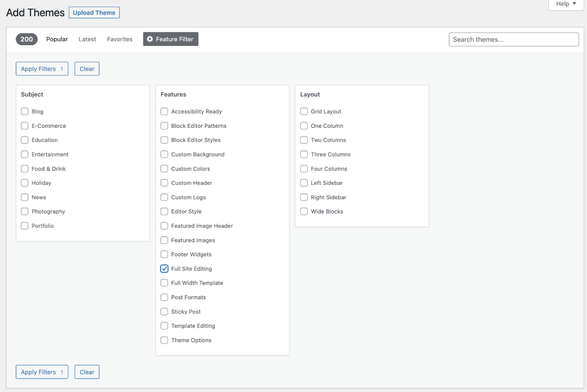The height and width of the screenshot is (392, 587).
Task: Click the 200 themes count badge
Action: tap(26, 39)
